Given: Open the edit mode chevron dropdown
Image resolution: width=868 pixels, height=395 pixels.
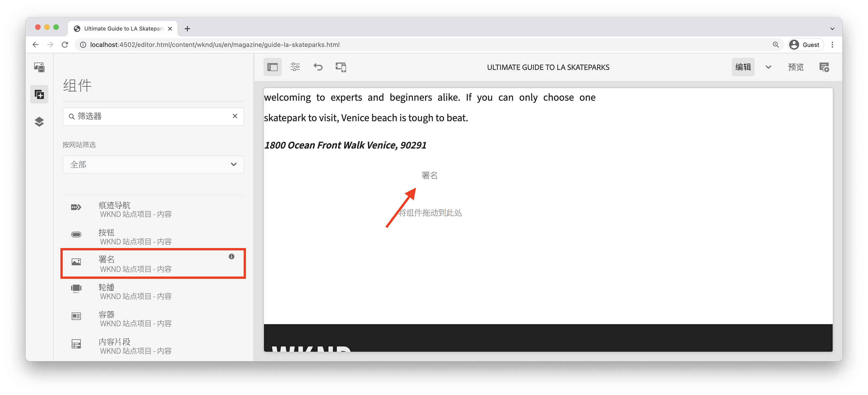Looking at the screenshot, I should (768, 67).
